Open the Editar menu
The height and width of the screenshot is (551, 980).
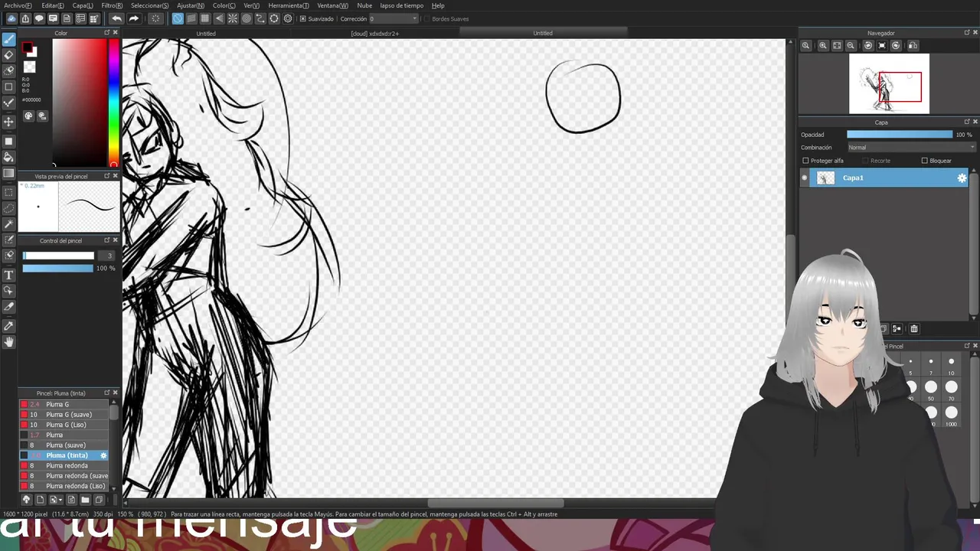tap(53, 5)
